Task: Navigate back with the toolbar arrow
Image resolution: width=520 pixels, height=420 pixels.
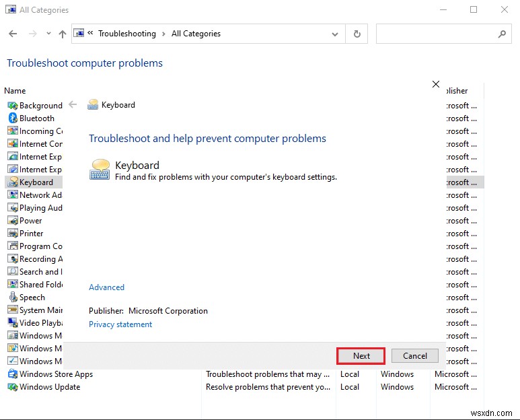Action: point(13,34)
